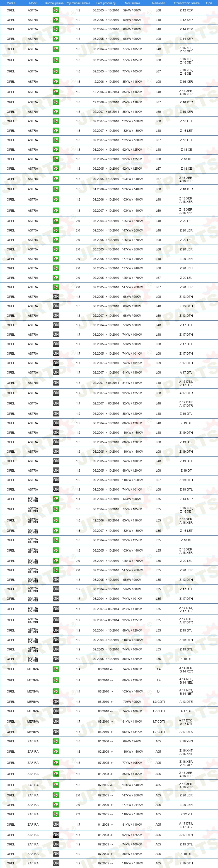Screen dimensions: 218x868
Task: Click the Opis column header
Action: (x=209, y=3)
